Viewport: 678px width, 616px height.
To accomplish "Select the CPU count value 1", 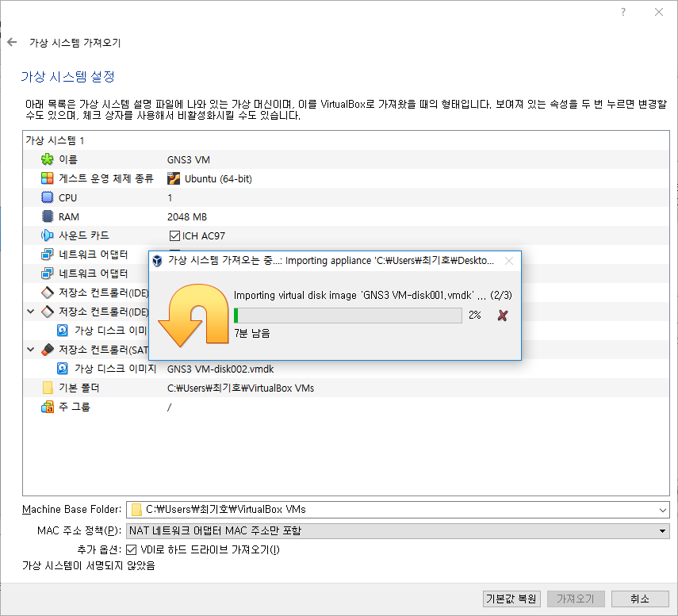I will 170,198.
